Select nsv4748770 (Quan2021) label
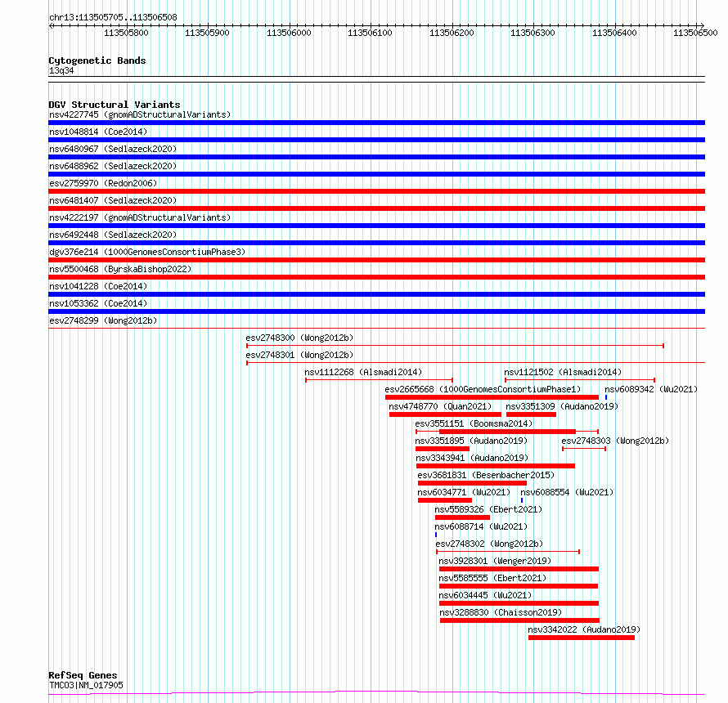The width and height of the screenshot is (728, 703). click(x=440, y=406)
